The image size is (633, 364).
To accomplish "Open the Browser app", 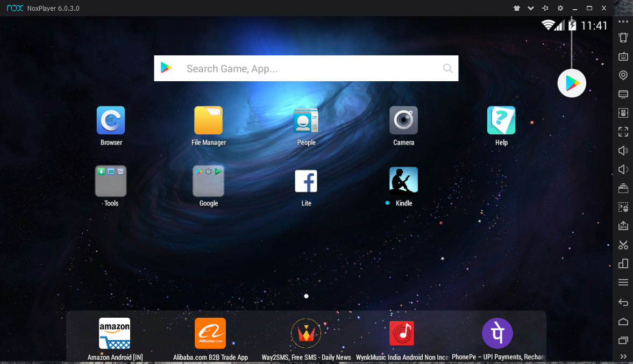I will point(111,120).
